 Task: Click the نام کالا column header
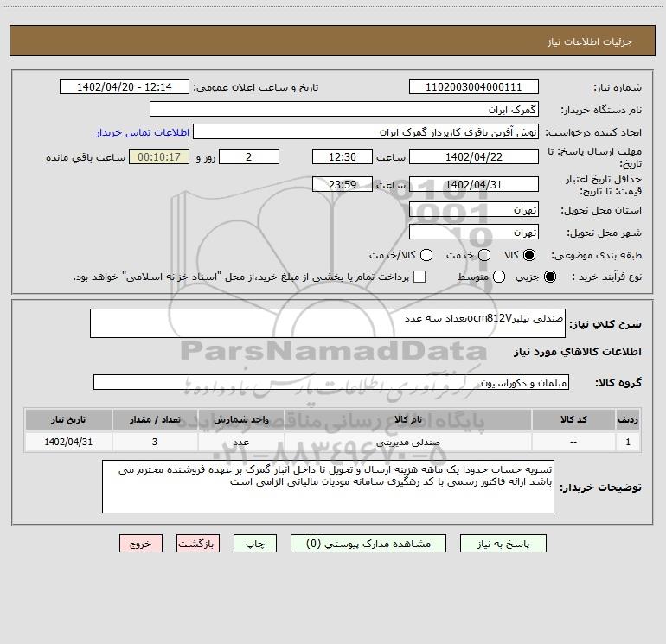407,419
